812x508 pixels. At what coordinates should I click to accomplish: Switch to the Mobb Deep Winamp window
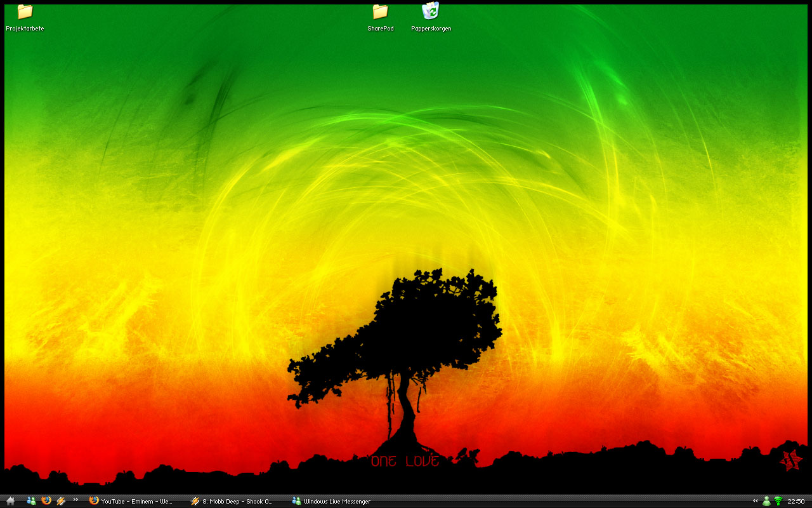[x=232, y=501]
